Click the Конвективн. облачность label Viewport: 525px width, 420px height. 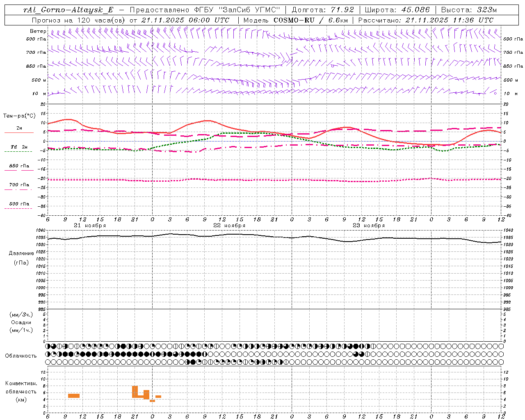pyautogui.click(x=21, y=388)
